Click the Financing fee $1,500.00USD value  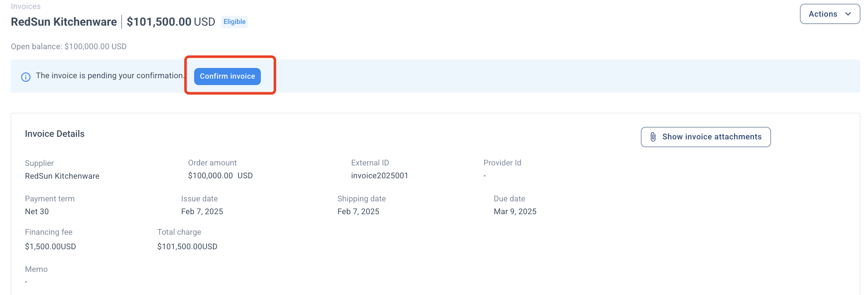pyautogui.click(x=50, y=247)
